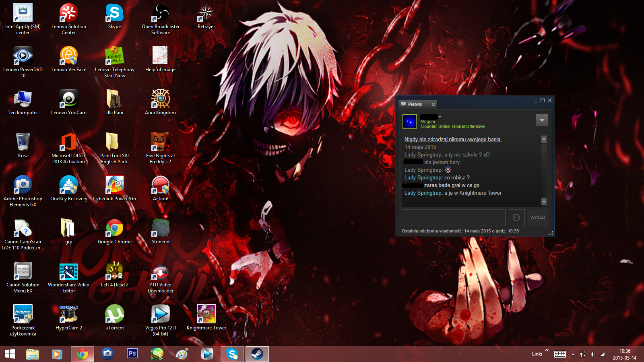
Task: Show hidden tray icons arrow
Action: tap(573, 354)
